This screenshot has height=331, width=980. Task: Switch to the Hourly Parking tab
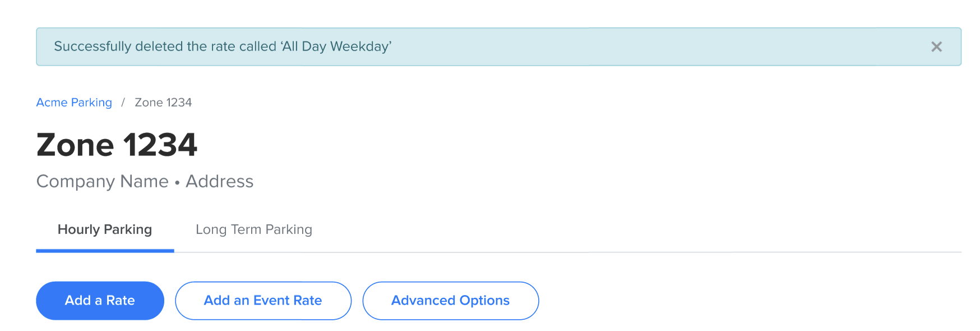105,229
